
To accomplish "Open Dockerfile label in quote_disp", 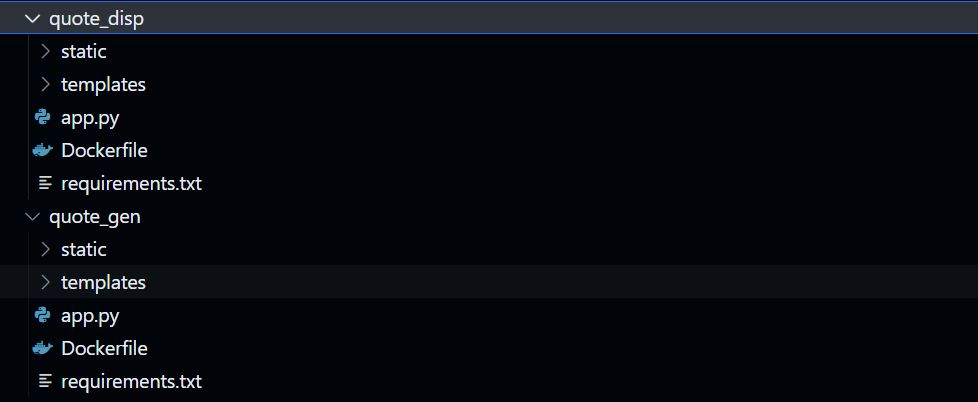I will pos(104,150).
